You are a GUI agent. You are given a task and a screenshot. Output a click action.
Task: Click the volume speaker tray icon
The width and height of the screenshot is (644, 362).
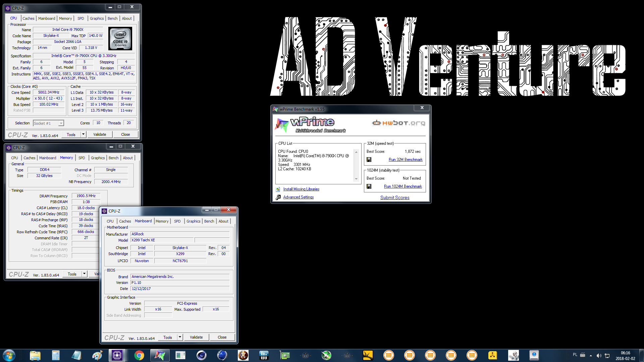(599, 355)
